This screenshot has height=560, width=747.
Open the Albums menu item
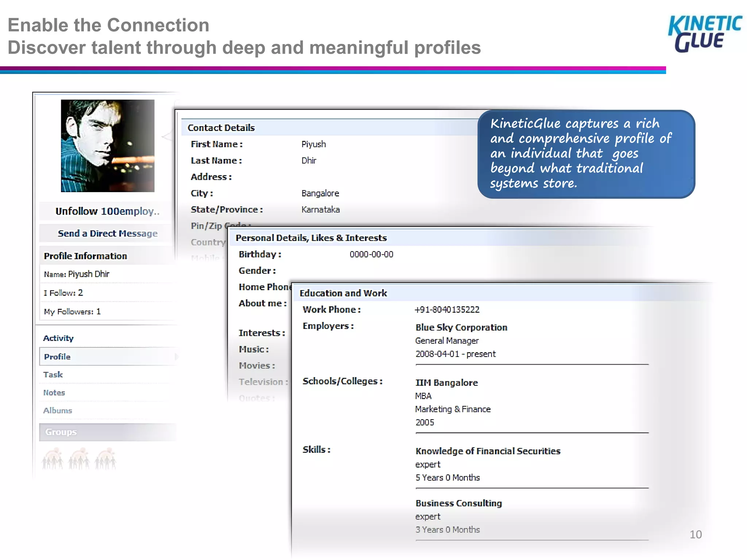click(x=58, y=411)
